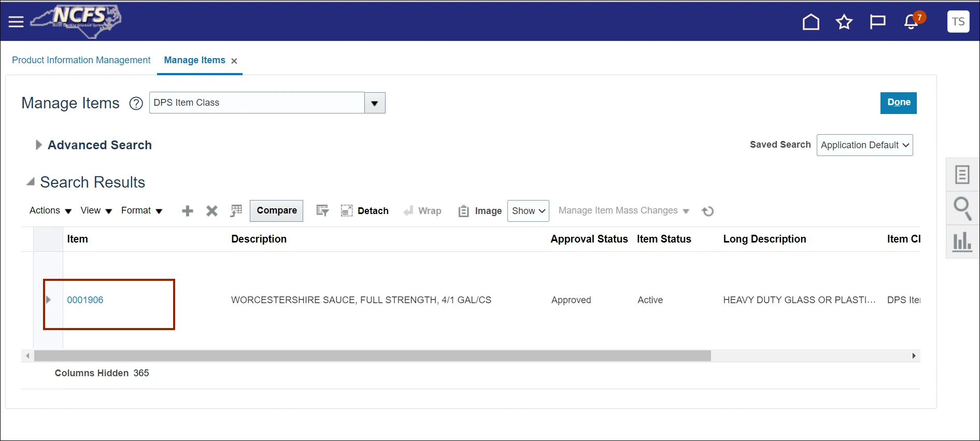Open Favorites star icon
Image resolution: width=980 pixels, height=441 pixels.
[844, 22]
